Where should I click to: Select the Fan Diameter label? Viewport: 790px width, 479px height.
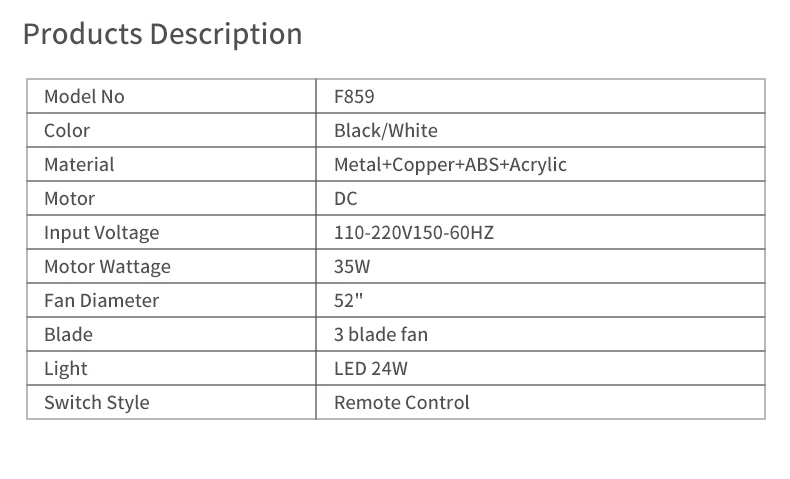[101, 301]
